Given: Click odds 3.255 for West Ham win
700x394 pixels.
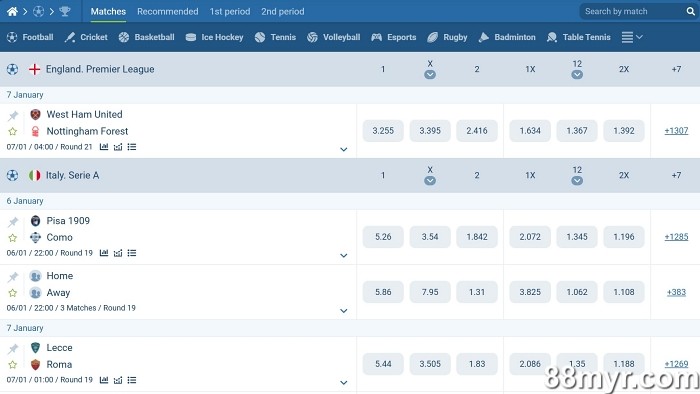Looking at the screenshot, I should coord(383,131).
